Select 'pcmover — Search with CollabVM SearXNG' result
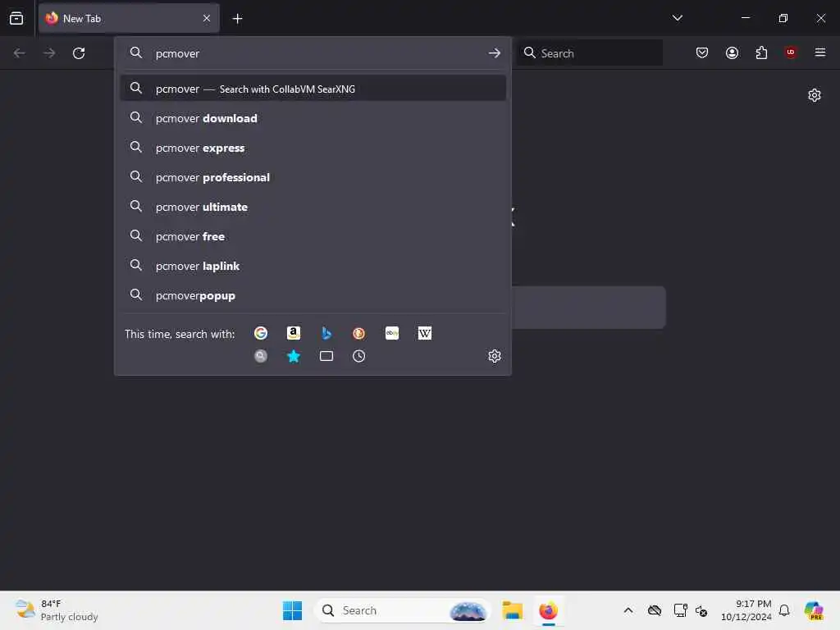This screenshot has width=840, height=630. pyautogui.click(x=313, y=89)
